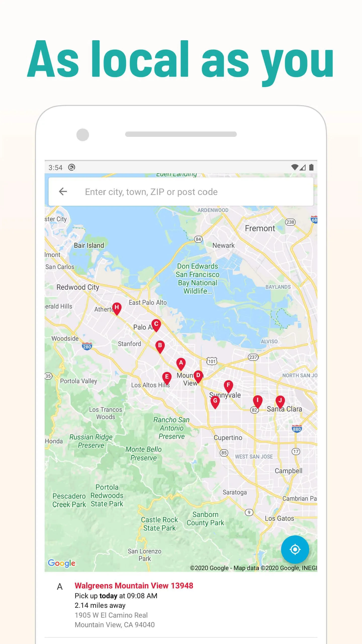Select map pin A in Mountain View
This screenshot has height=644, width=362.
181,364
